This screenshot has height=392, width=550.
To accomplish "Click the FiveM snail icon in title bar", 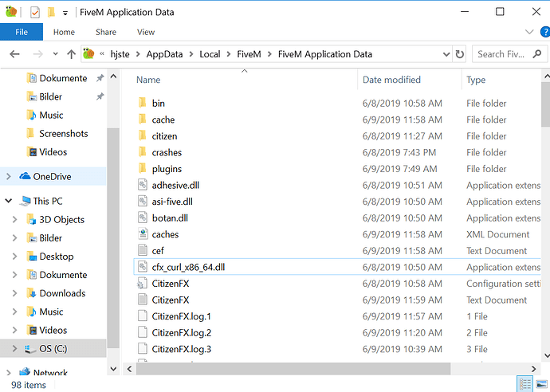I will click(11, 12).
